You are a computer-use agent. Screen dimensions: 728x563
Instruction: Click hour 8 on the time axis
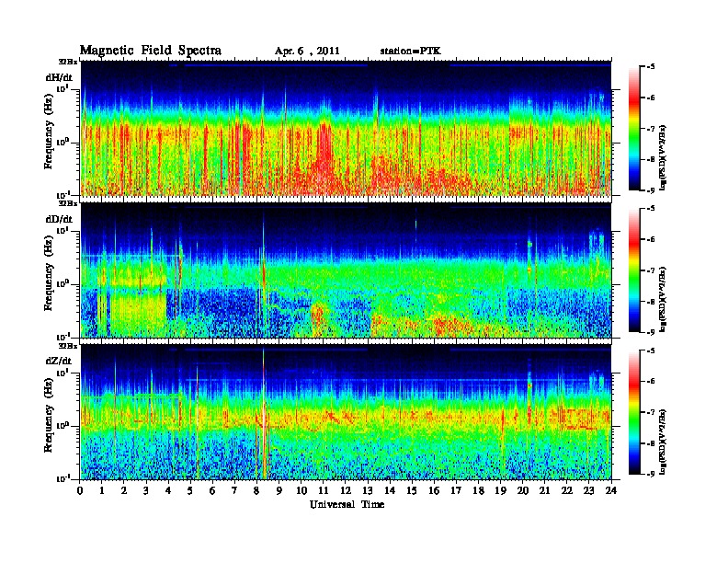pos(256,490)
